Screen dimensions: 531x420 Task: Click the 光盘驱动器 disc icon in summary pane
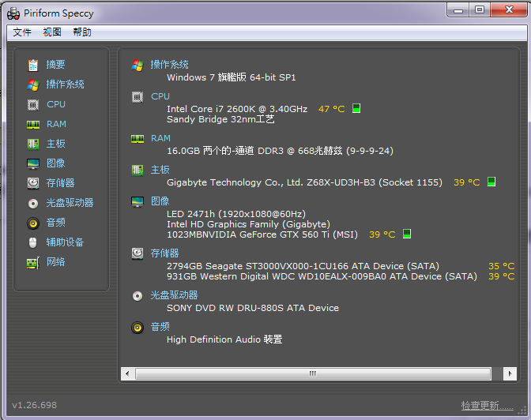click(137, 296)
